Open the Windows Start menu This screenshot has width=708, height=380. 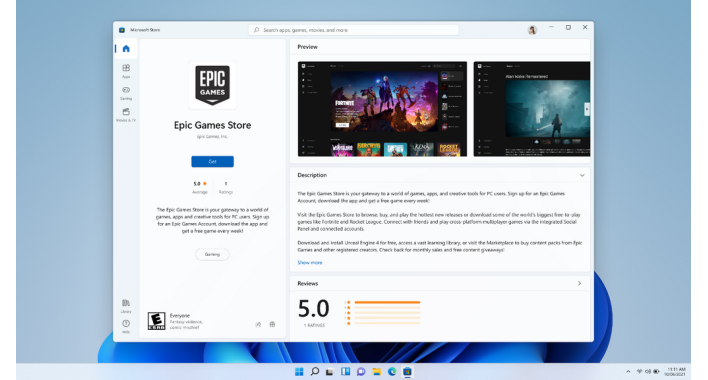pos(299,371)
